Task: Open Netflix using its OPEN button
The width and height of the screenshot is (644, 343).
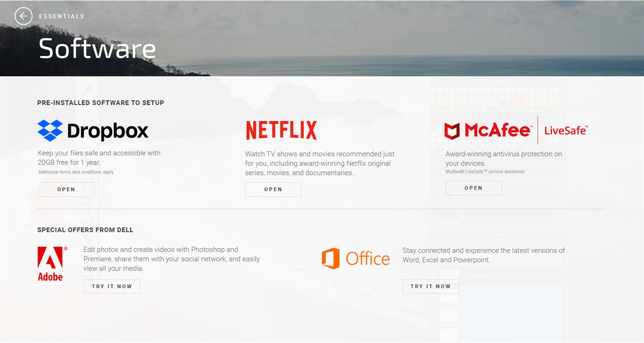Action: tap(273, 189)
